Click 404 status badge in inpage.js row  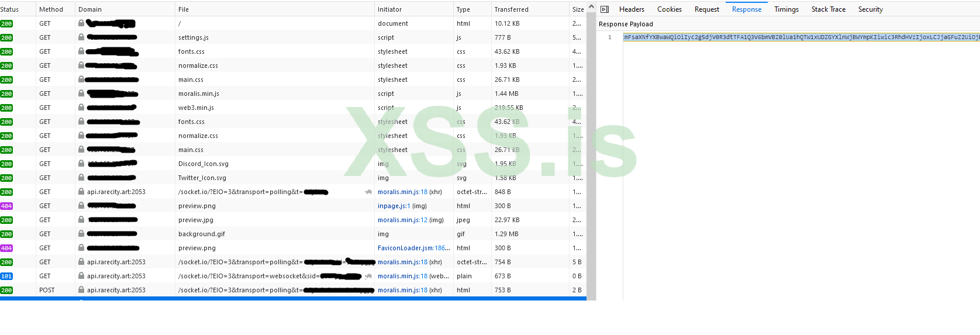[6, 206]
